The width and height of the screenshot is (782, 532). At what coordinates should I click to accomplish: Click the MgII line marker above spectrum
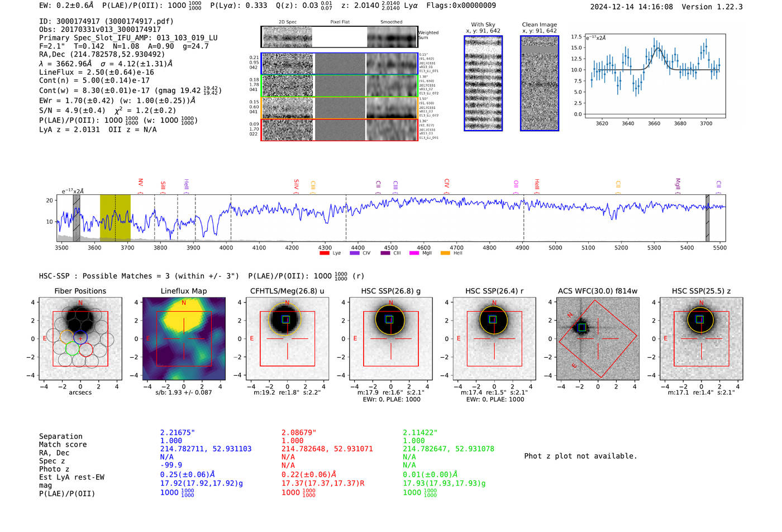678,184
